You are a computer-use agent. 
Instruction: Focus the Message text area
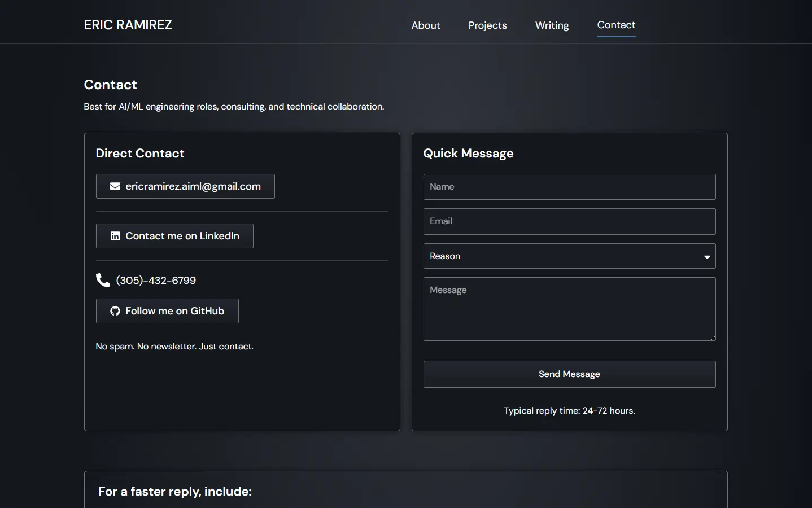coord(569,309)
